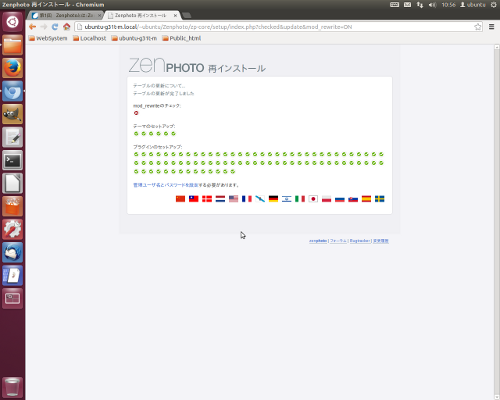Open the mail indicator in the top panel
The width and height of the screenshot is (500, 400).
tap(407, 5)
